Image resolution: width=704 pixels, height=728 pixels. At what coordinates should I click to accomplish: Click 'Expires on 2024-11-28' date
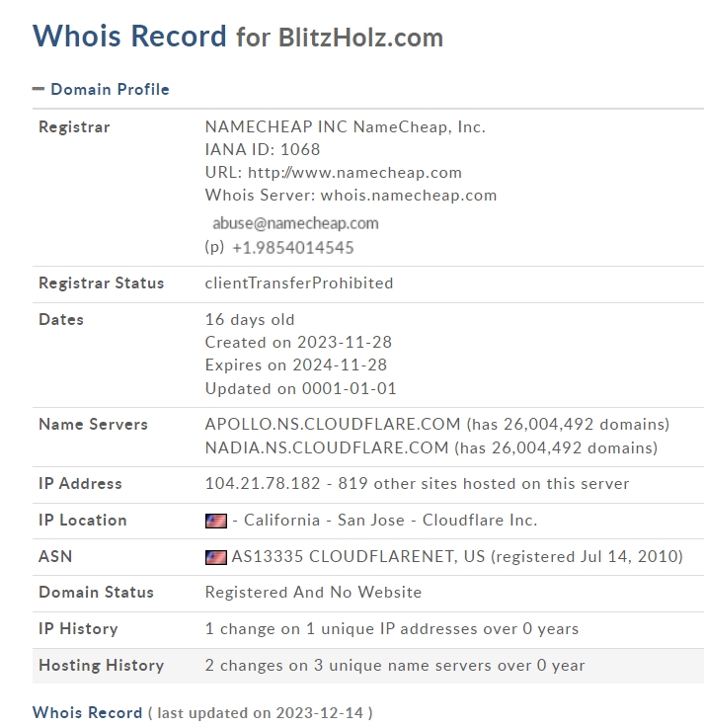(x=296, y=364)
